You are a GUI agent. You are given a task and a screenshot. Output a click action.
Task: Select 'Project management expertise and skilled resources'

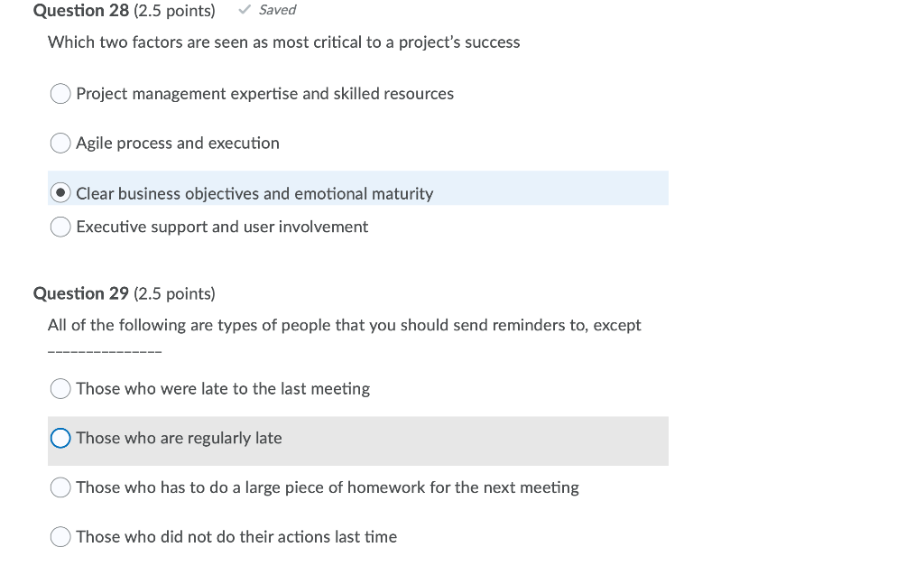(60, 93)
